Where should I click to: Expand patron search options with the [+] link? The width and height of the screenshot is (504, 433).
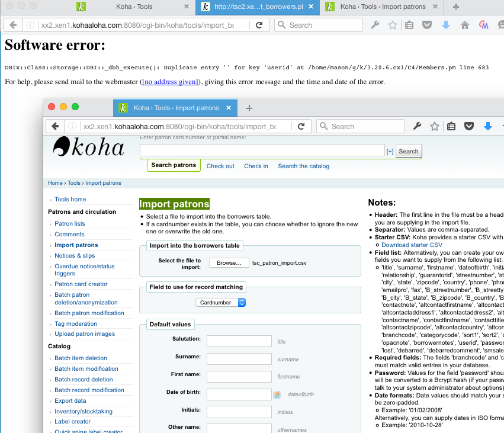(x=390, y=152)
